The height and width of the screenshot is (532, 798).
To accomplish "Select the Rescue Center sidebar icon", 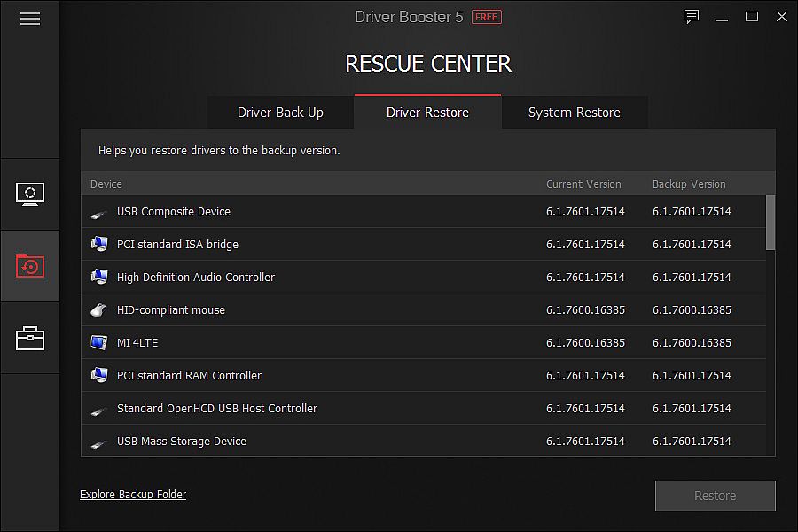I will point(30,266).
